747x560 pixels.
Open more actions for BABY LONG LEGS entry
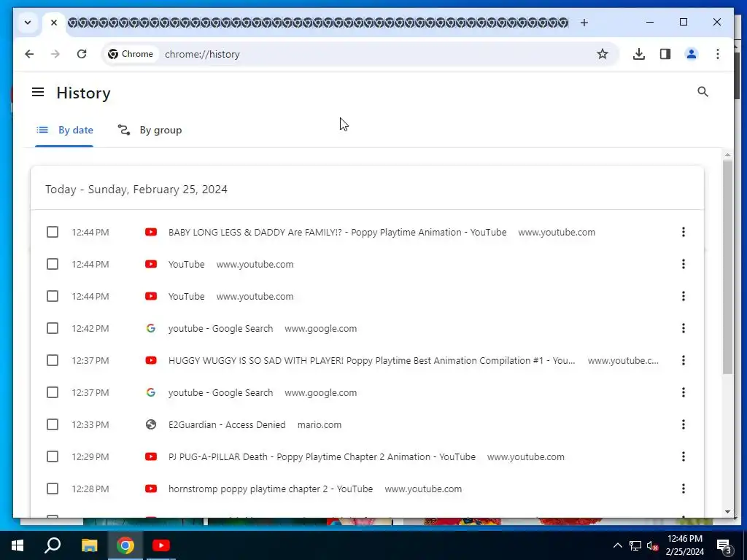pos(683,232)
